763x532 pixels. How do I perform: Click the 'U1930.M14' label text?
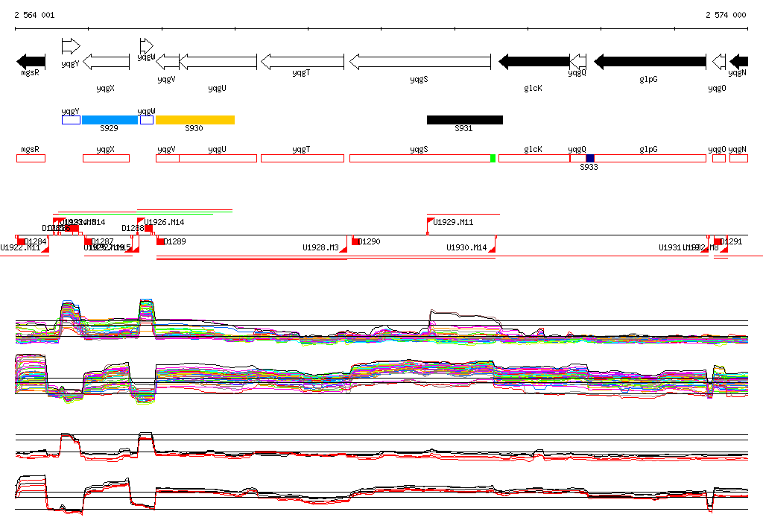point(466,248)
